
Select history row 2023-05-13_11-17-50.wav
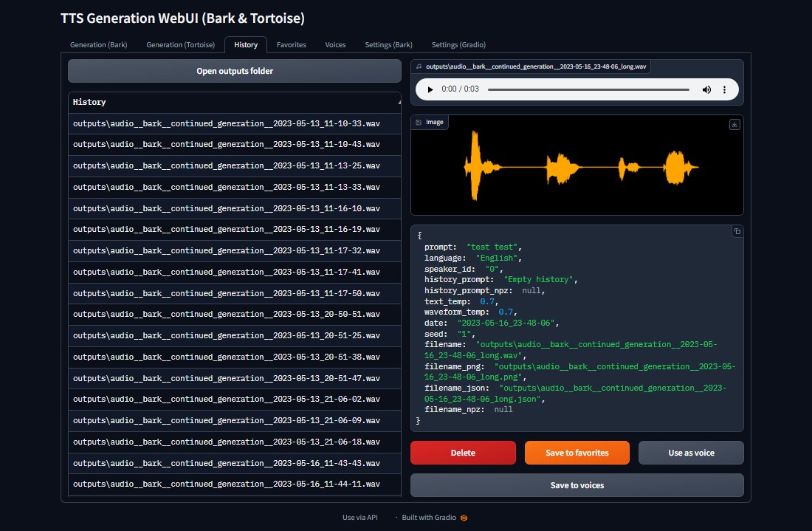235,293
